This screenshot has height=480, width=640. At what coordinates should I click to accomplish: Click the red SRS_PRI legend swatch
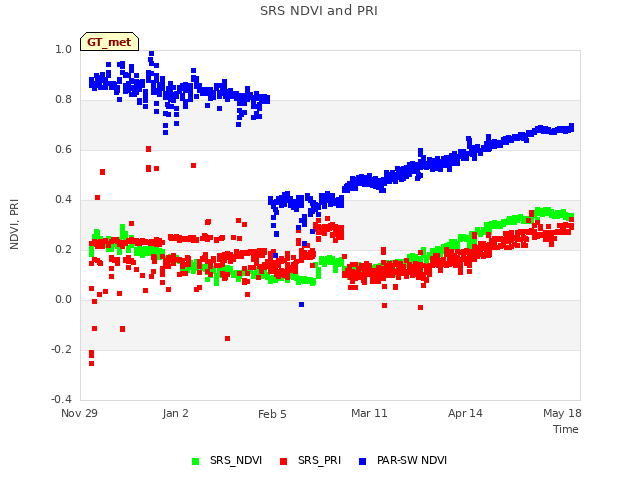tap(283, 461)
